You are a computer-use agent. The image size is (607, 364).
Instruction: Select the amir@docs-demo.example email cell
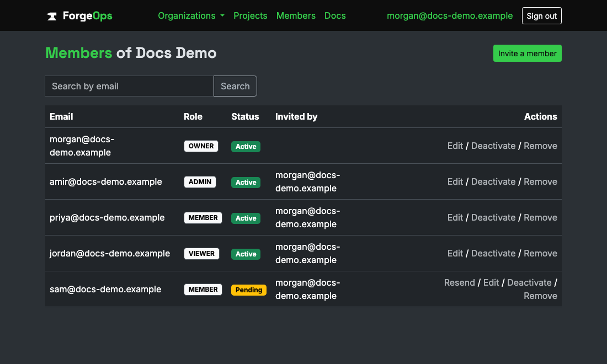pos(106,181)
